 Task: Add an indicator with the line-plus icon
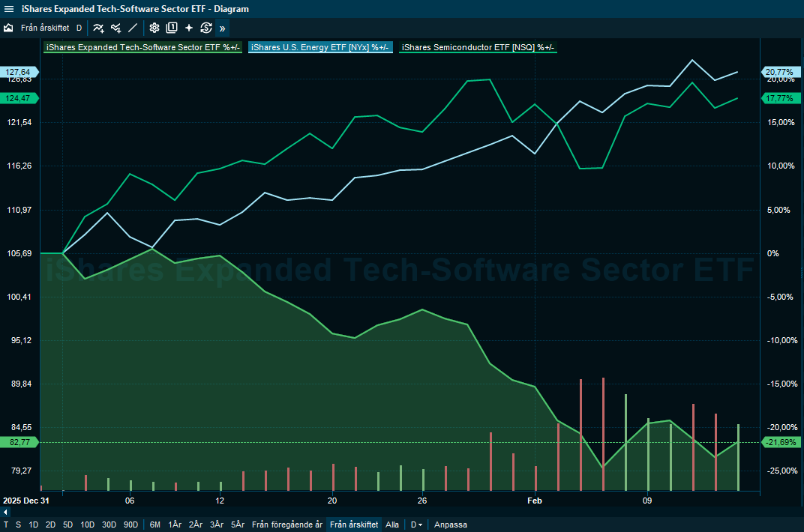(x=98, y=28)
